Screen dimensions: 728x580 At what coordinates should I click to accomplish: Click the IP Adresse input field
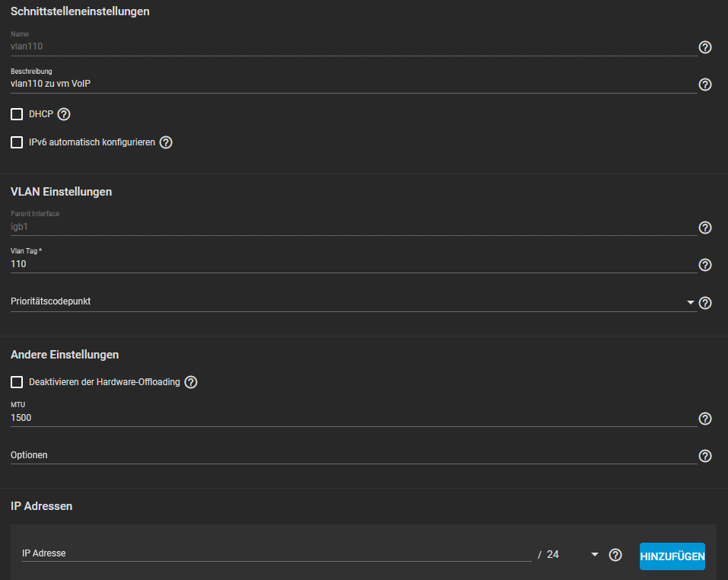click(276, 553)
